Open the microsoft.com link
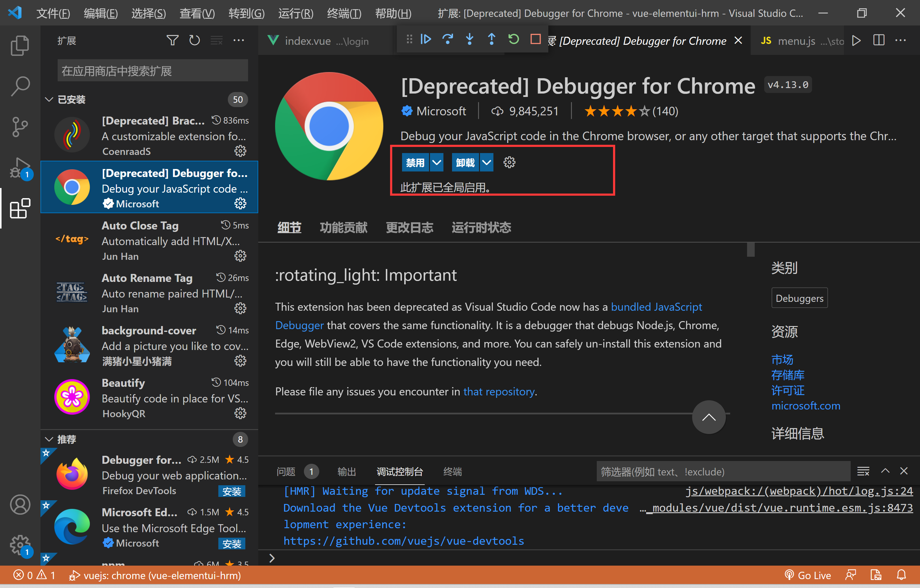This screenshot has height=588, width=920. tap(806, 405)
